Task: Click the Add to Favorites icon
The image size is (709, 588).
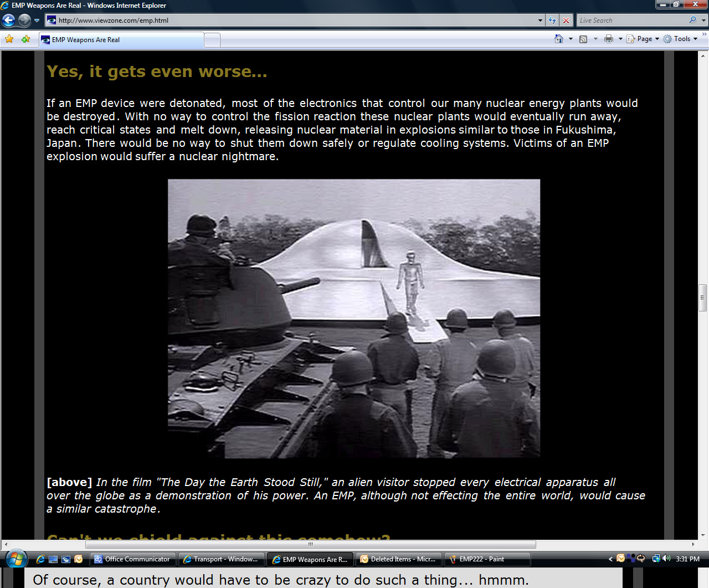Action: tap(25, 39)
